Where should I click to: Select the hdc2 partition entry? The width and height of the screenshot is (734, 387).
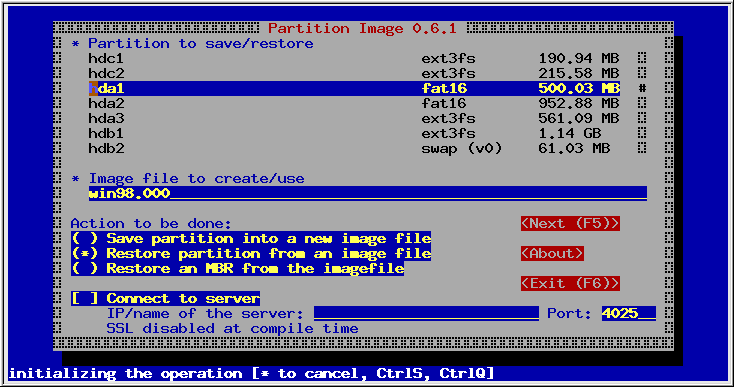point(354,73)
